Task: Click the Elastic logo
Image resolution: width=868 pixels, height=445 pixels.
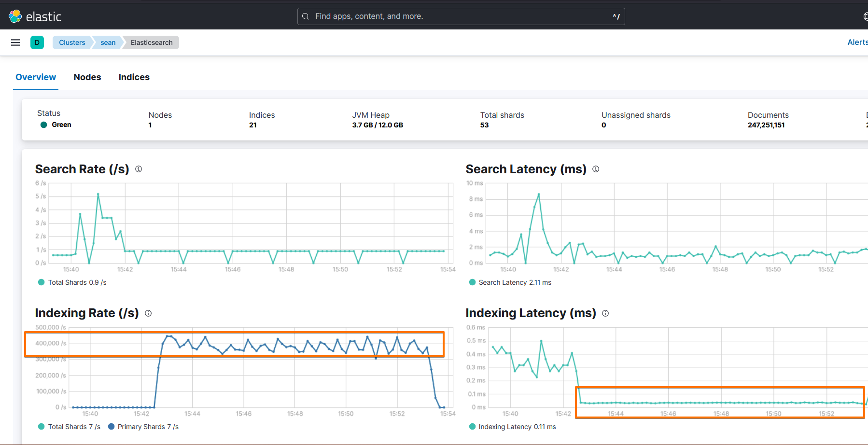Action: pyautogui.click(x=35, y=16)
